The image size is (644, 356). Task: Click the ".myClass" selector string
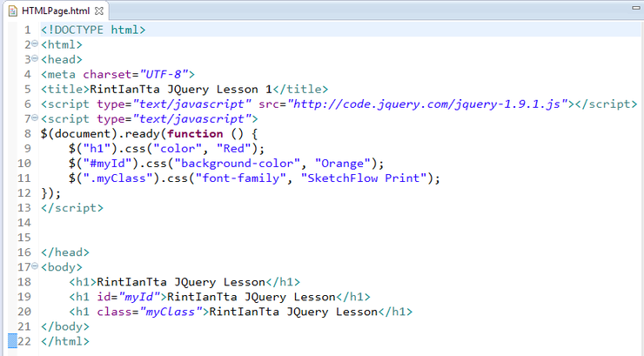(x=117, y=178)
